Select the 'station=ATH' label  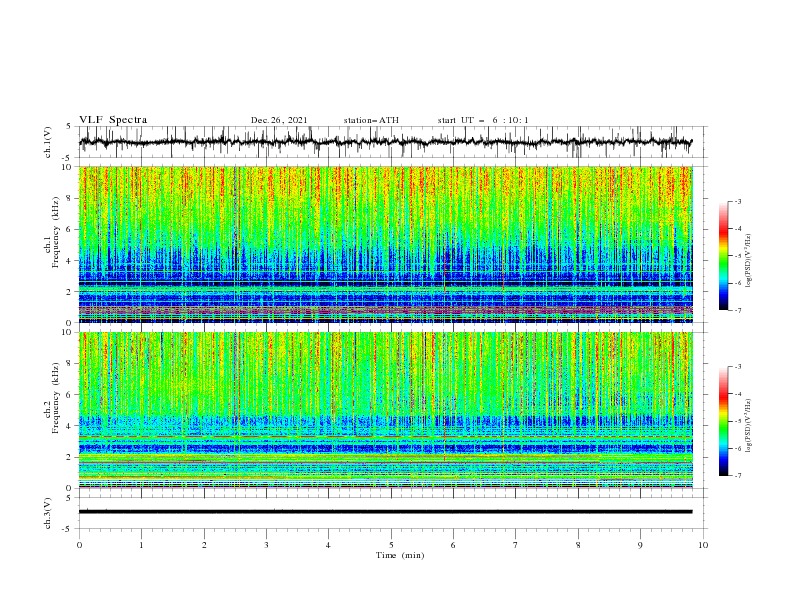click(x=371, y=120)
